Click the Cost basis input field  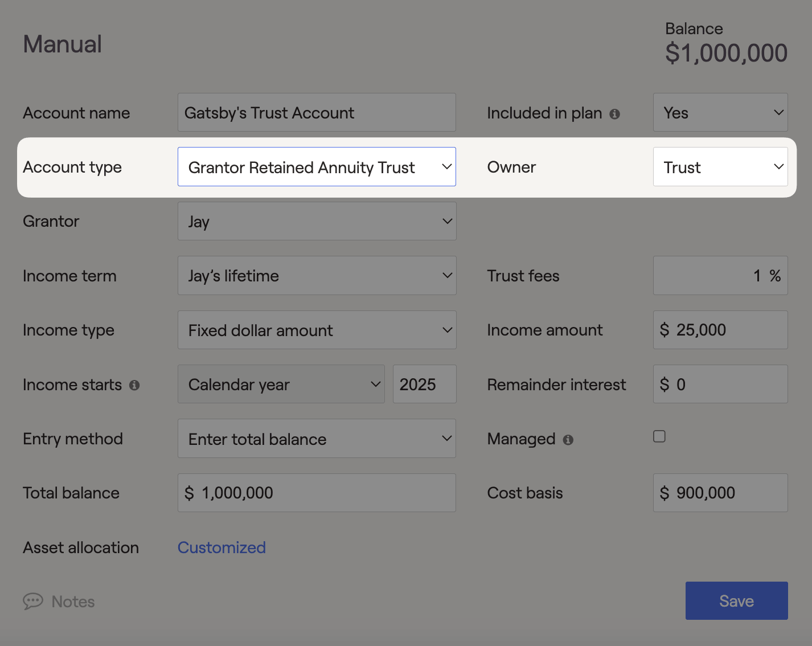[720, 493]
